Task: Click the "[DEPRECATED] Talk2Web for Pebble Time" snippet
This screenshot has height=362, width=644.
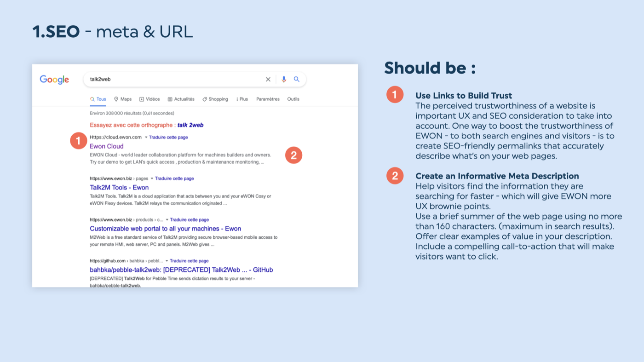Action: pyautogui.click(x=172, y=282)
